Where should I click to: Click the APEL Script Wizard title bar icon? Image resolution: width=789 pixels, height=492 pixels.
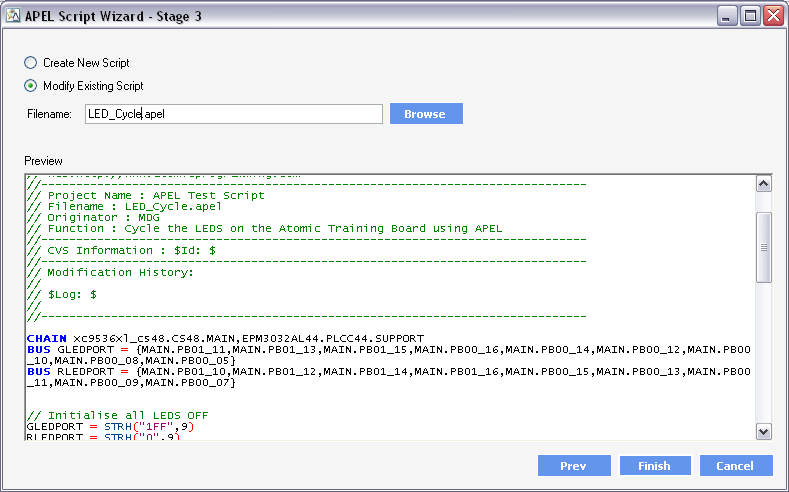[12, 15]
